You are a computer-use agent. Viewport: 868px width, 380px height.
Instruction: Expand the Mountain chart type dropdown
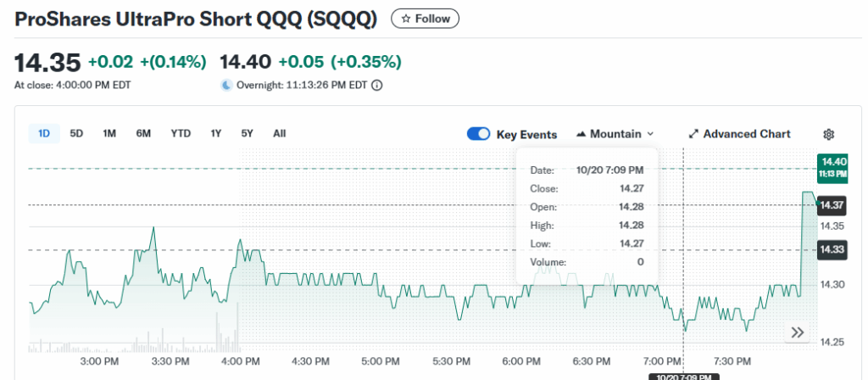coord(650,134)
